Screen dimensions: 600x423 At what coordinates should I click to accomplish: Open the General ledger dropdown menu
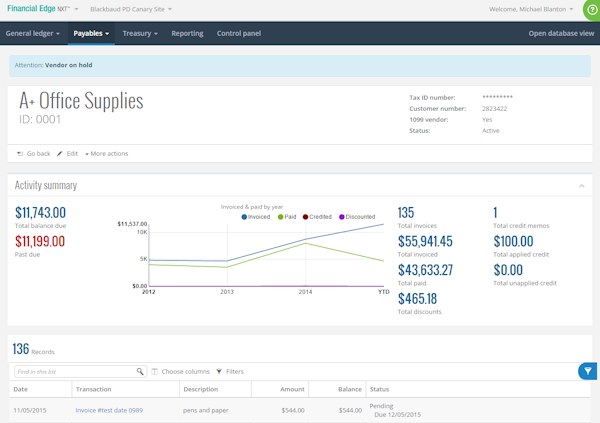(33, 33)
